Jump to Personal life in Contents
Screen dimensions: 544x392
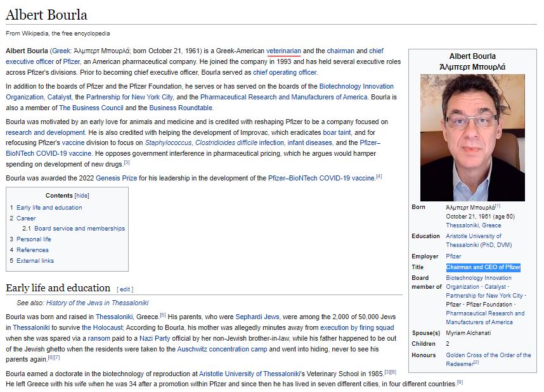34,239
